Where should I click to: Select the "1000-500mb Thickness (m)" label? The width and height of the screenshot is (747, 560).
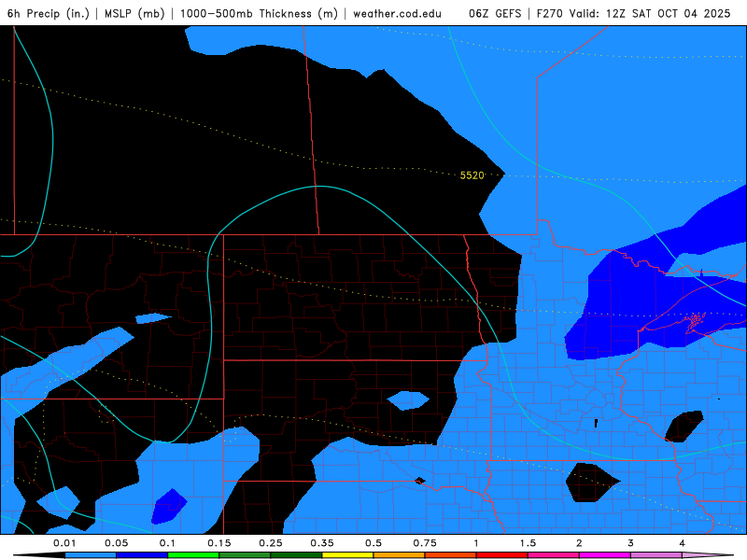(259, 13)
